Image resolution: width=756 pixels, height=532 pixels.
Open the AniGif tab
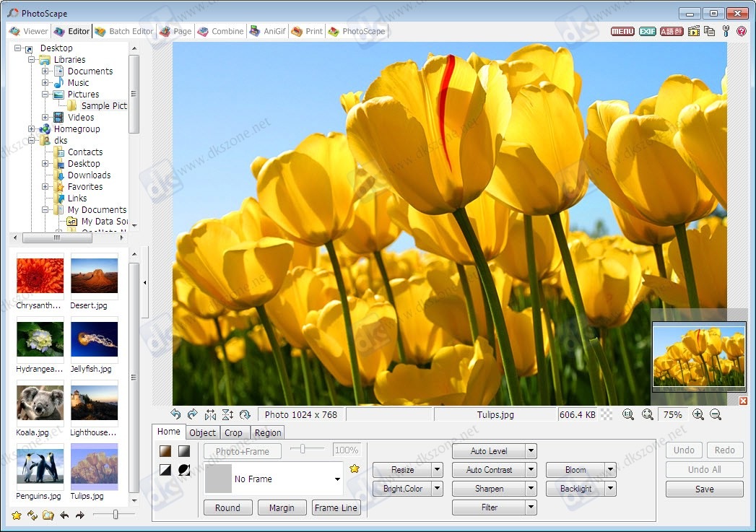[x=268, y=31]
